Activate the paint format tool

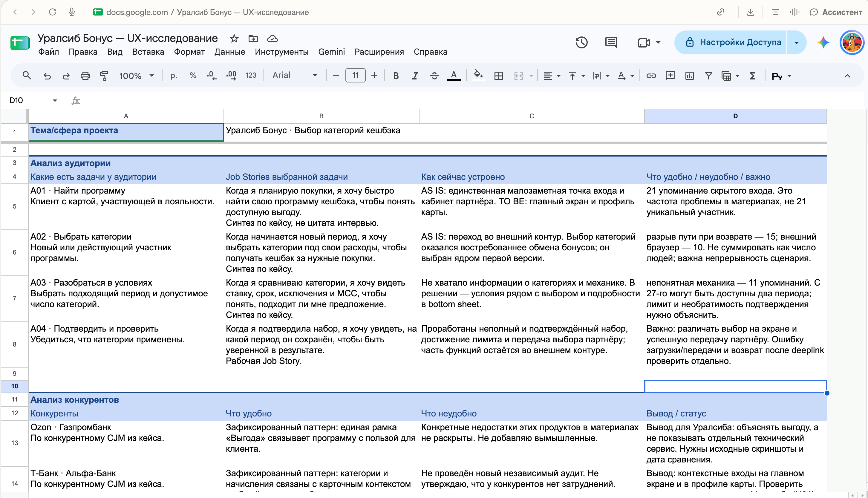(104, 76)
